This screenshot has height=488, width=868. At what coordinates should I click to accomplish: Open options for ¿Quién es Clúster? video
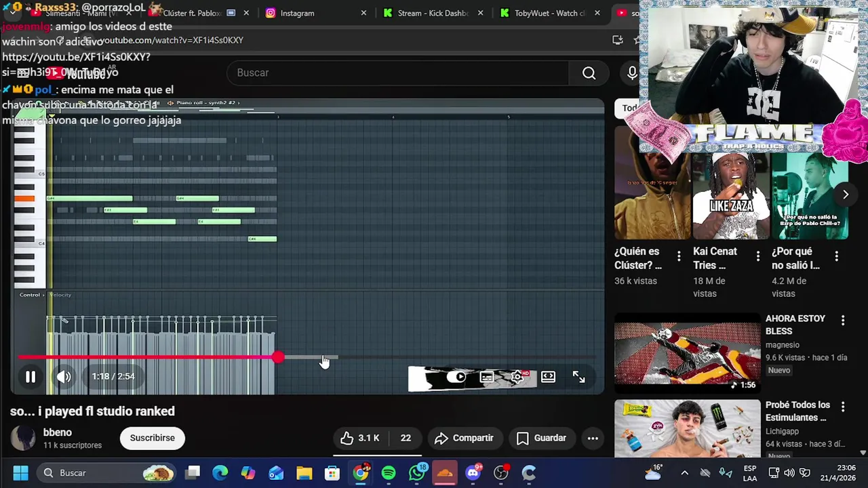click(679, 256)
